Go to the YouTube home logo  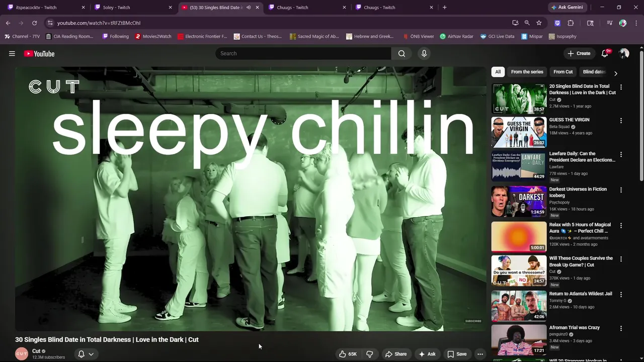pyautogui.click(x=39, y=54)
